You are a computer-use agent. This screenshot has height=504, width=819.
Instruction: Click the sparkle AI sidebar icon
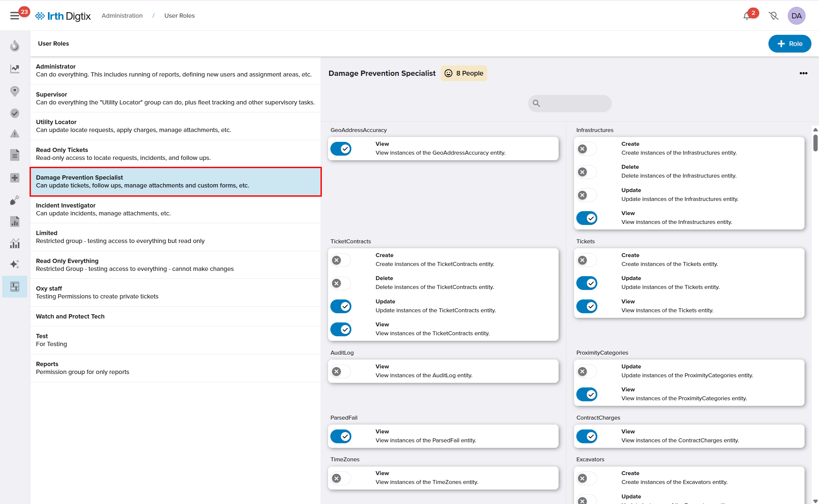click(15, 264)
